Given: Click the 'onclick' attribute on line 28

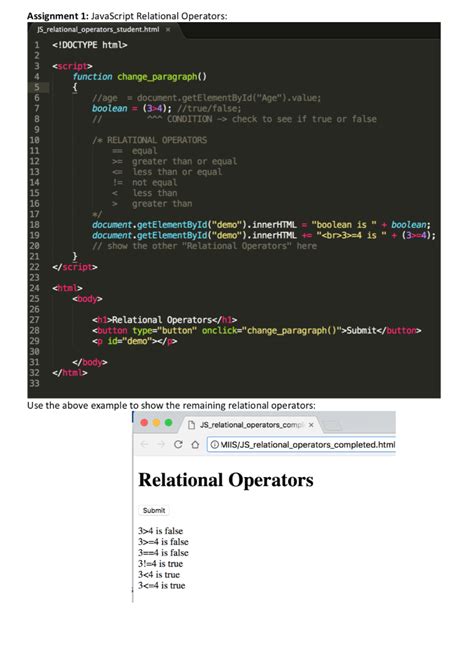Looking at the screenshot, I should (x=219, y=330).
